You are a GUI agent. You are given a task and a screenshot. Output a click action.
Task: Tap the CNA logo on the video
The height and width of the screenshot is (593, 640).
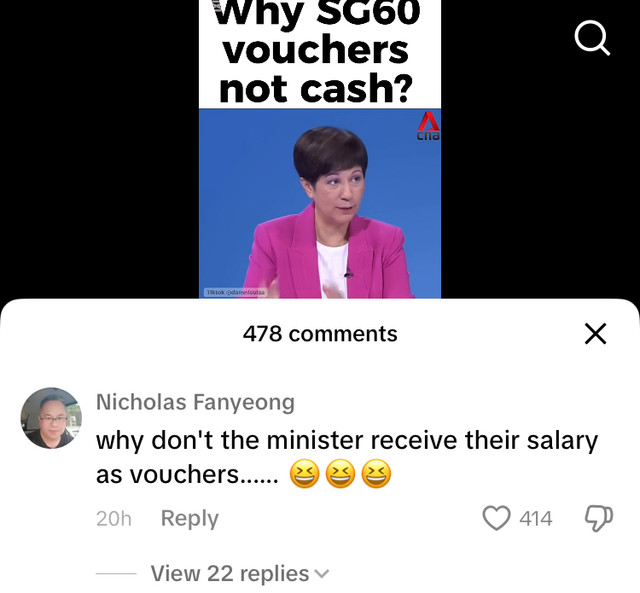point(428,126)
